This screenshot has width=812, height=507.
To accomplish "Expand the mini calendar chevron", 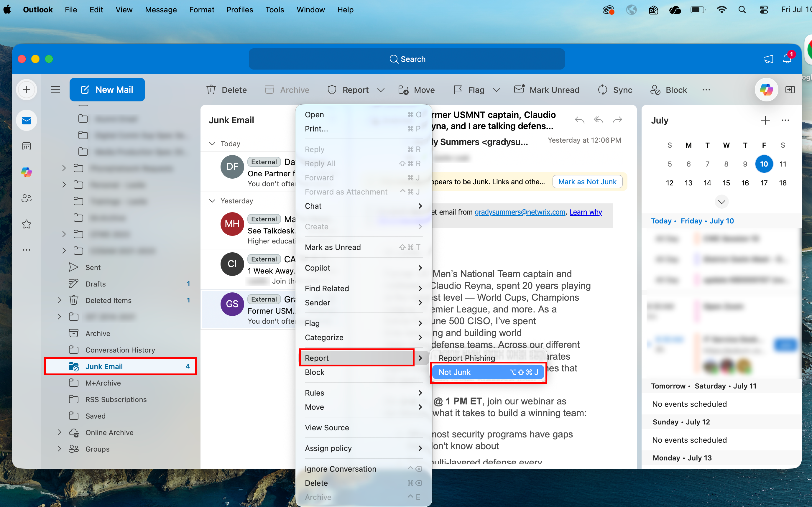I will tap(721, 202).
